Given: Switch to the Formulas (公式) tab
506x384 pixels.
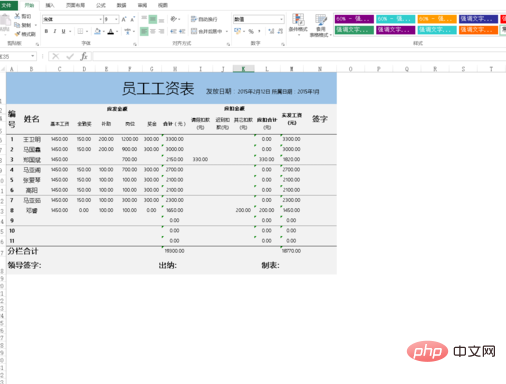Looking at the screenshot, I should tap(101, 5).
